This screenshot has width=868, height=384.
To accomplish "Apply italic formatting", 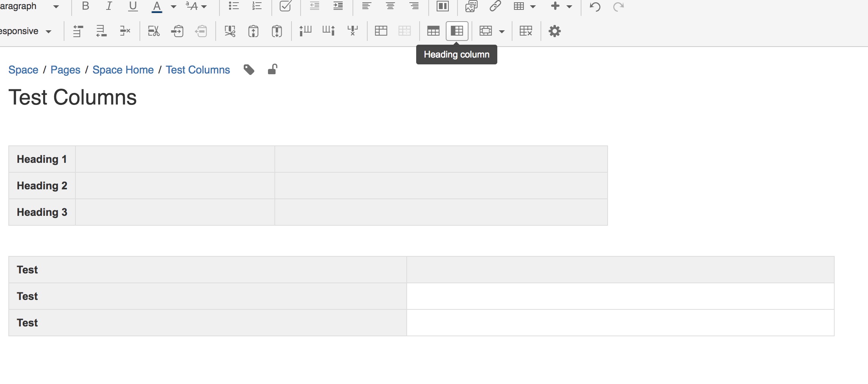I will (109, 6).
